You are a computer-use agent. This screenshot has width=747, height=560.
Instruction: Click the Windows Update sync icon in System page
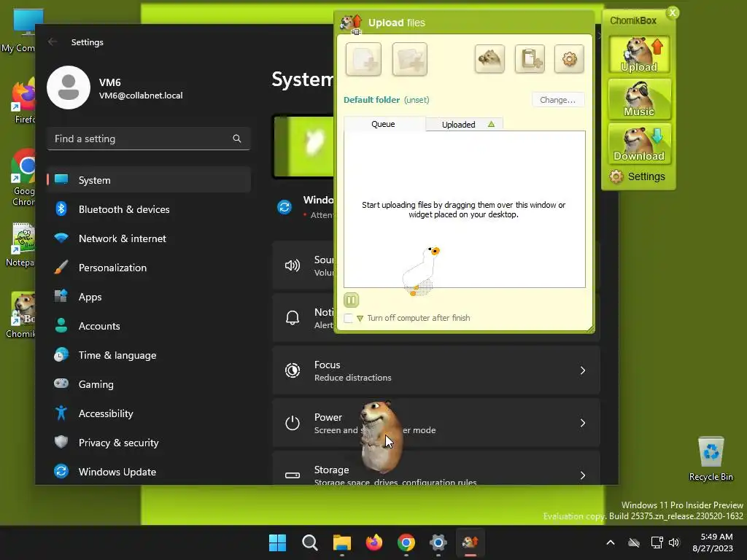[285, 207]
